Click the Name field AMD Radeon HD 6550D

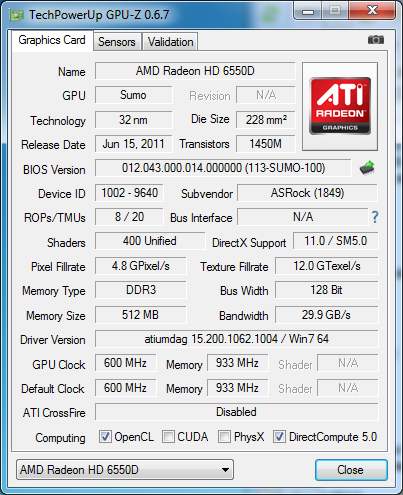point(195,71)
